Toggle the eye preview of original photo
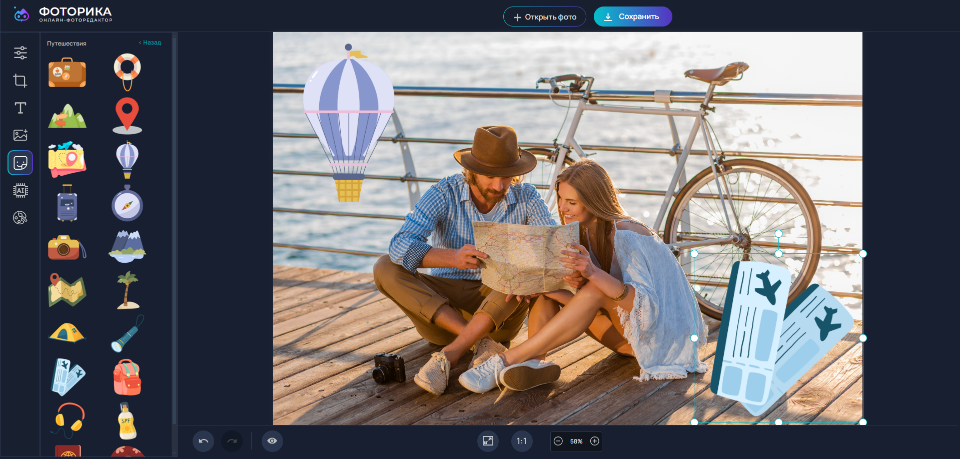 272,441
